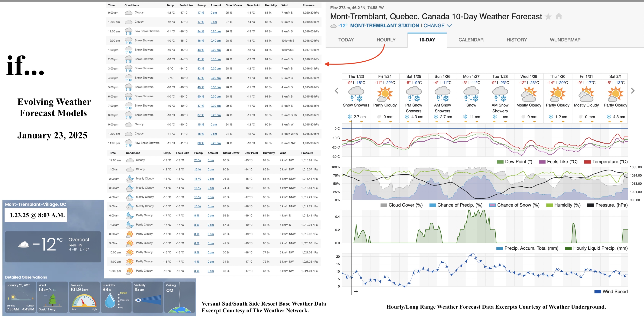The height and width of the screenshot is (327, 644).
Task: Click the favorite star beside the forecast title
Action: [548, 17]
